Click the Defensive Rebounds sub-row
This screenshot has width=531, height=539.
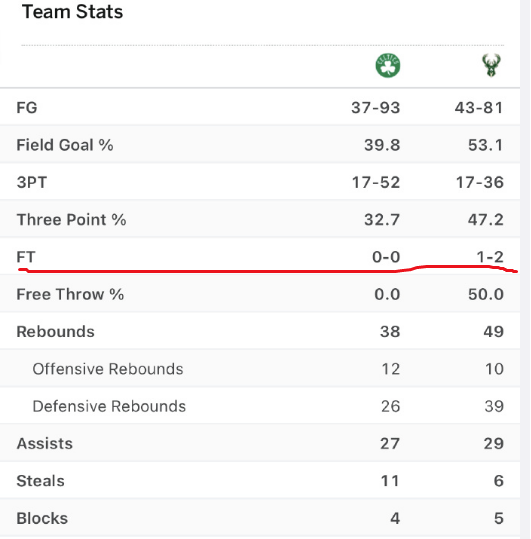click(x=260, y=406)
